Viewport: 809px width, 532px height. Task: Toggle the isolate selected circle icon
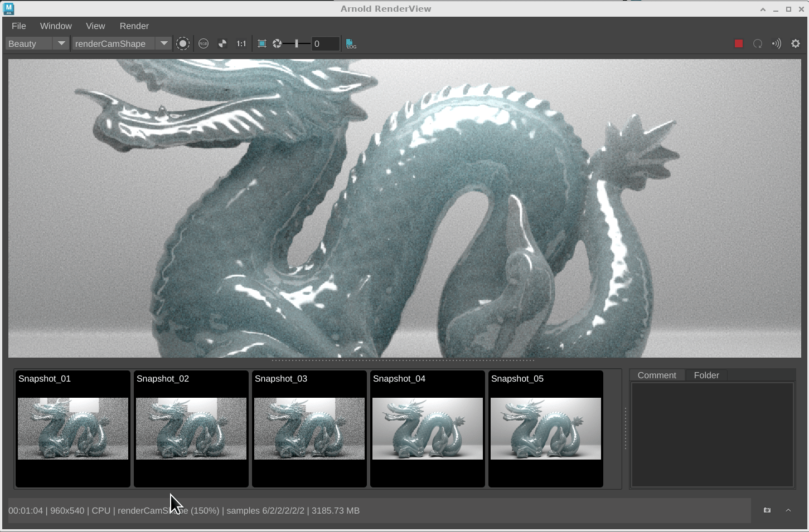pos(183,43)
